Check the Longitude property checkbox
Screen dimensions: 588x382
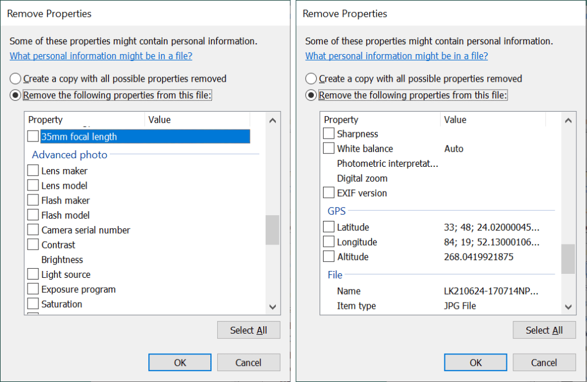[x=329, y=242]
